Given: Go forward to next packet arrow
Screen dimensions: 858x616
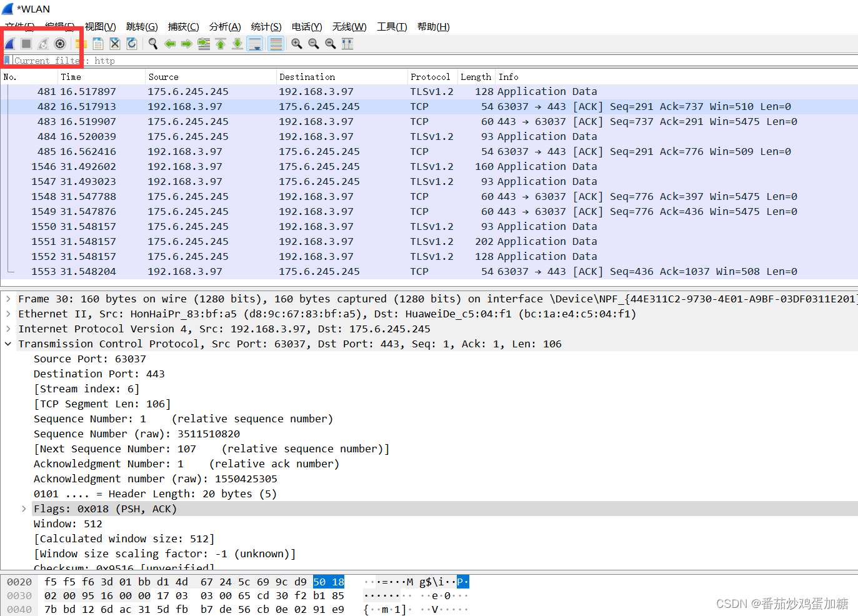Looking at the screenshot, I should [x=187, y=44].
